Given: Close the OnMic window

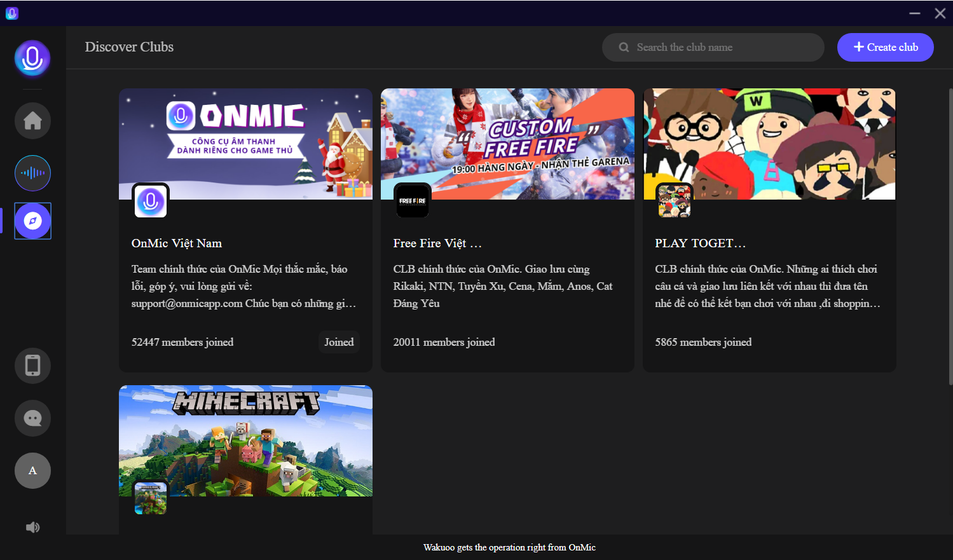Looking at the screenshot, I should click(x=940, y=13).
